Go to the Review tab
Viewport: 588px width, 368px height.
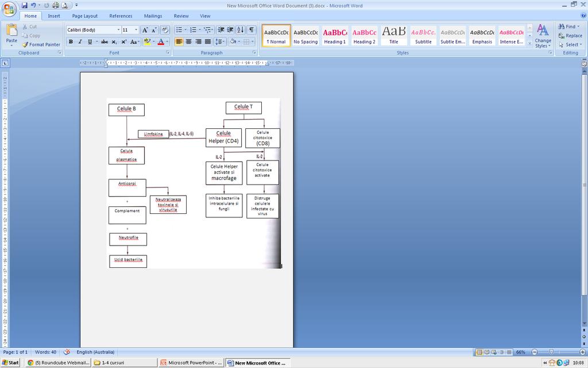tap(181, 16)
